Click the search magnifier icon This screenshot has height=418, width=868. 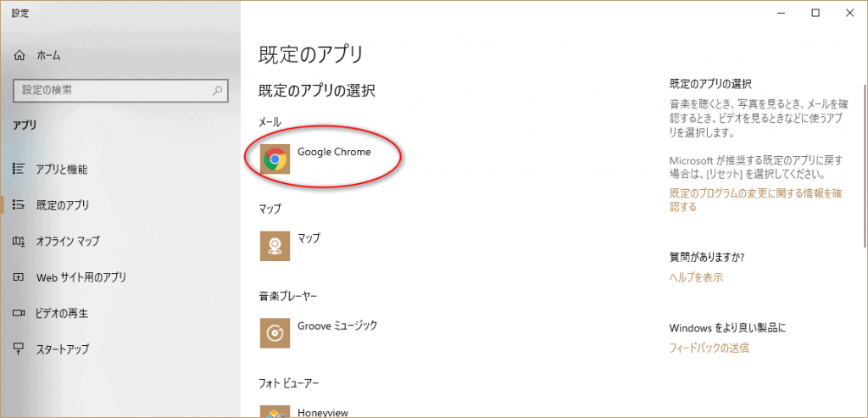point(218,90)
